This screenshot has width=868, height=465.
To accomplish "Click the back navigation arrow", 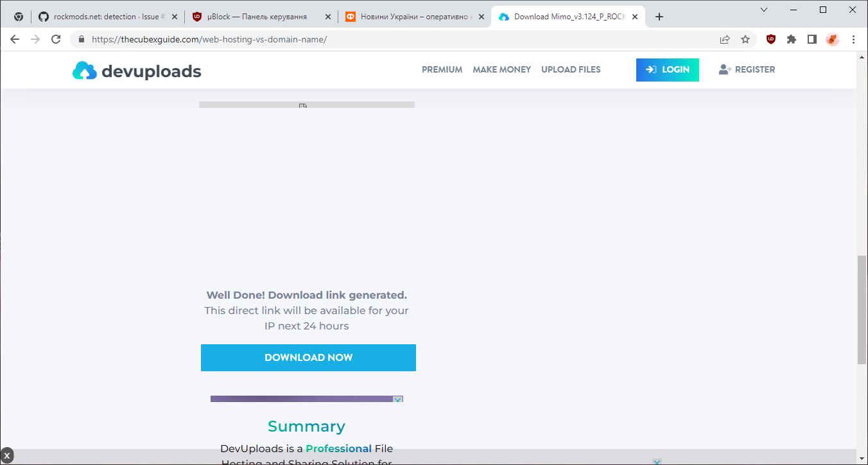I will (x=14, y=39).
